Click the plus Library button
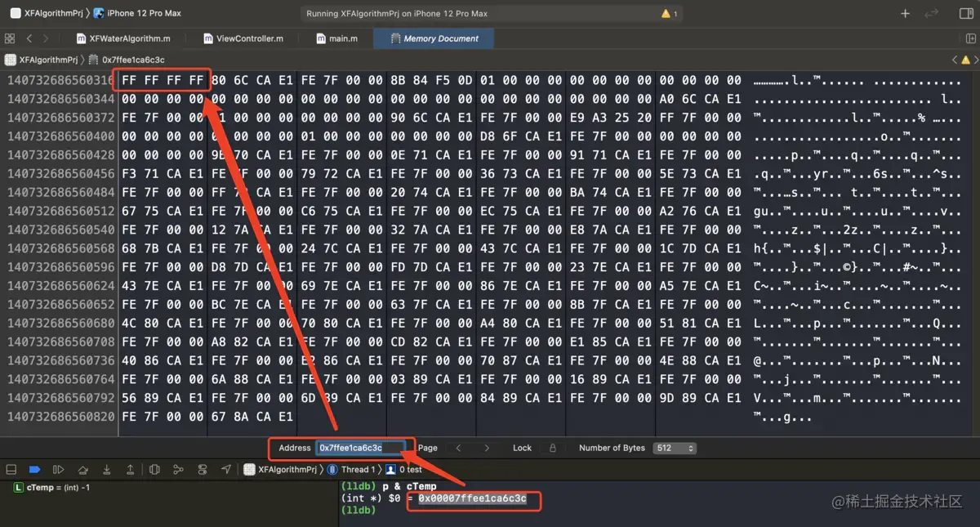The height and width of the screenshot is (527, 980). [x=905, y=14]
